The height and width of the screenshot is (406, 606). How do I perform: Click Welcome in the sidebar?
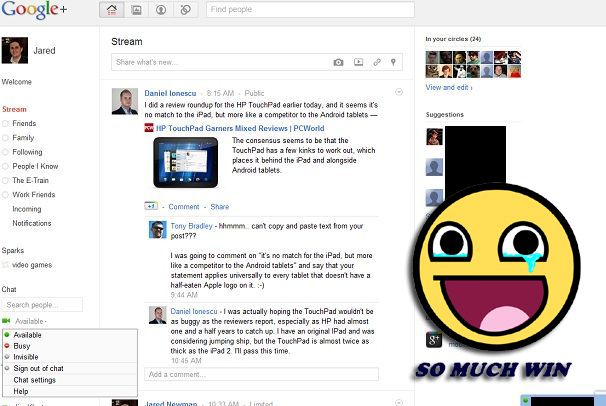pos(17,82)
